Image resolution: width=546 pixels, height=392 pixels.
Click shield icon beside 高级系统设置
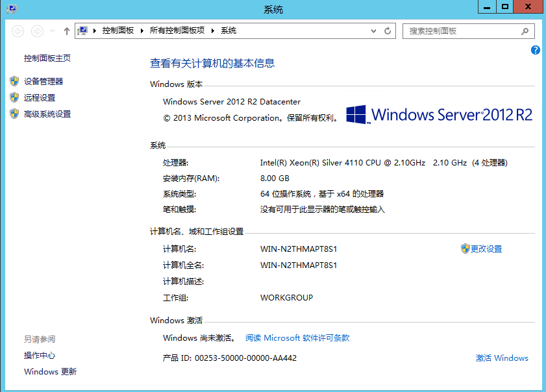click(x=14, y=114)
